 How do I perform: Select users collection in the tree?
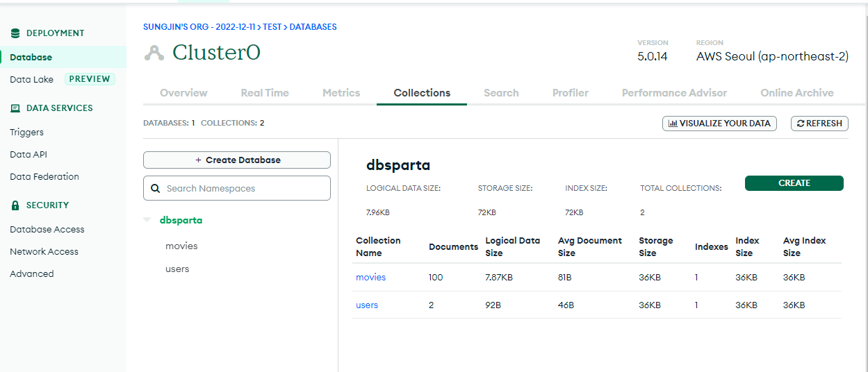(177, 269)
